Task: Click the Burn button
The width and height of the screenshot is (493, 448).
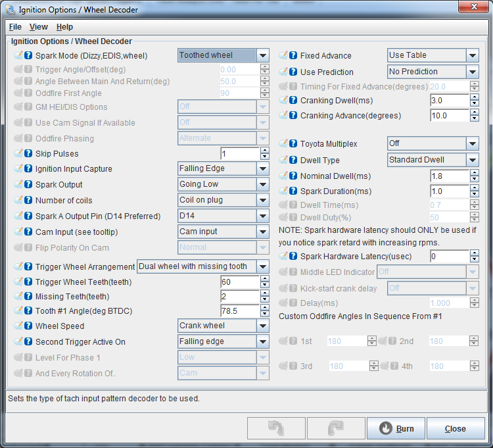Action: [398, 428]
